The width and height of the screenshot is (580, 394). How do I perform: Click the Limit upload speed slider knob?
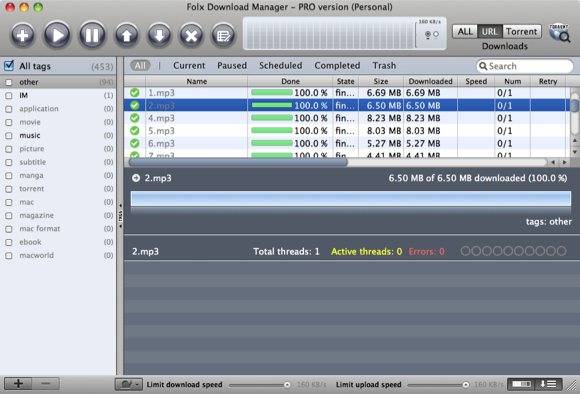click(466, 385)
